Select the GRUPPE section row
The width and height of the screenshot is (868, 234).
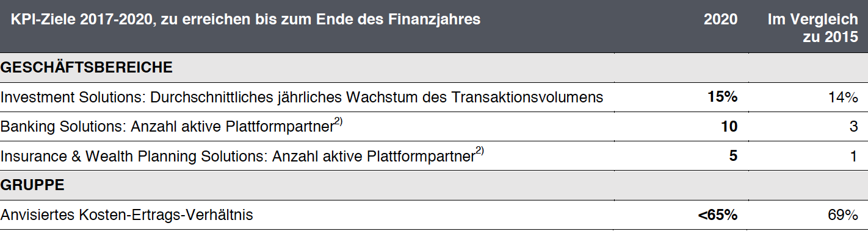pos(434,185)
